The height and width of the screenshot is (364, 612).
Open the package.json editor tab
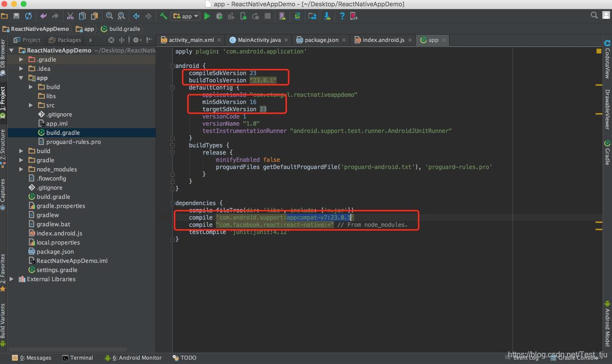coord(321,40)
